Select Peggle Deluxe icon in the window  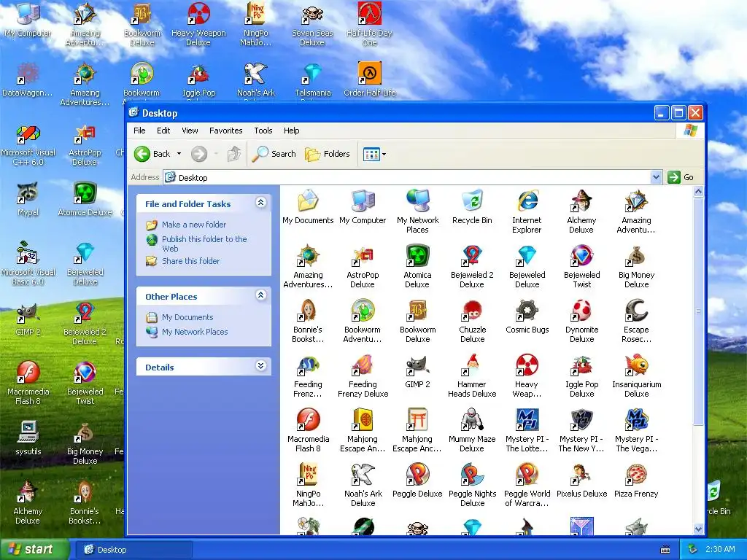coord(417,475)
